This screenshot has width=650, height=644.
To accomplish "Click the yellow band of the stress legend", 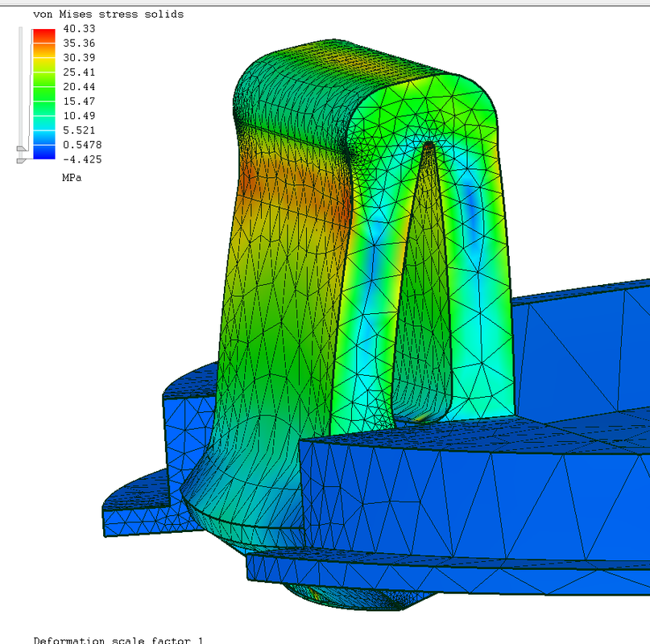I will tap(44, 64).
